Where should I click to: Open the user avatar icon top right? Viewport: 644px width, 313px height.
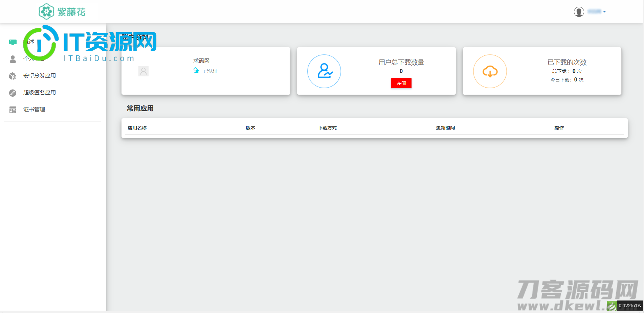pos(579,12)
